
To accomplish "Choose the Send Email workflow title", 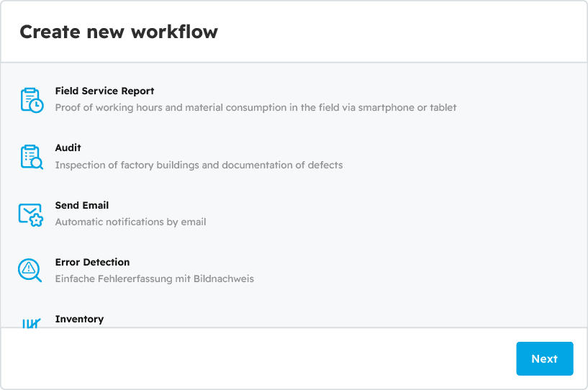I will [x=82, y=205].
